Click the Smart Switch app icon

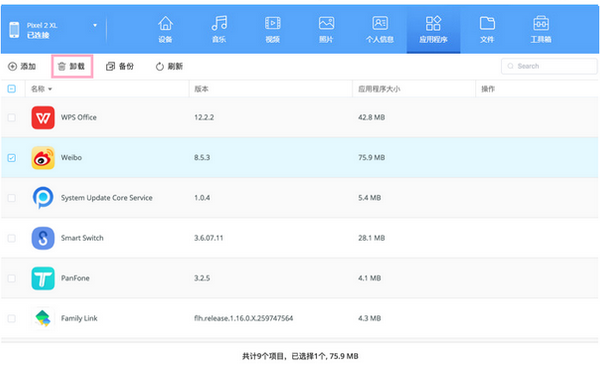pos(43,238)
